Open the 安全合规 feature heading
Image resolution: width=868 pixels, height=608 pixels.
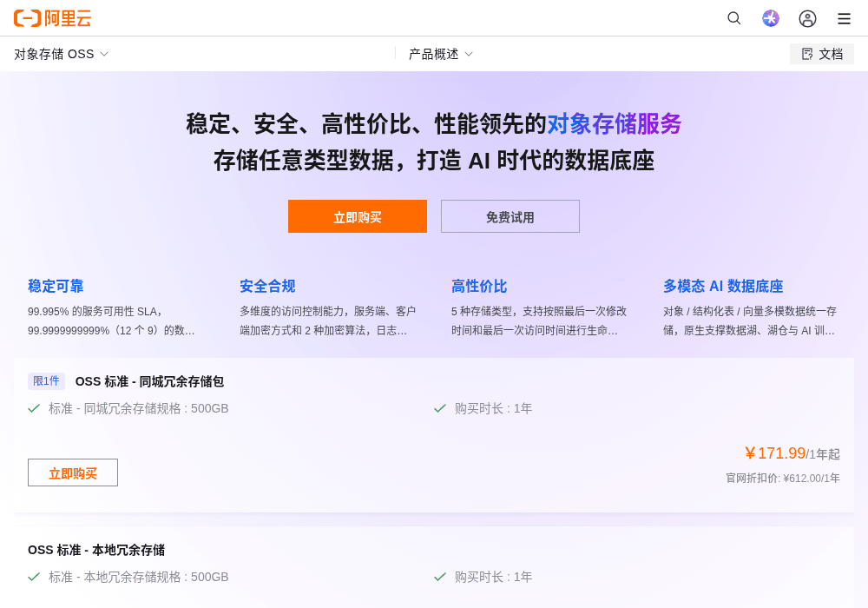click(267, 286)
